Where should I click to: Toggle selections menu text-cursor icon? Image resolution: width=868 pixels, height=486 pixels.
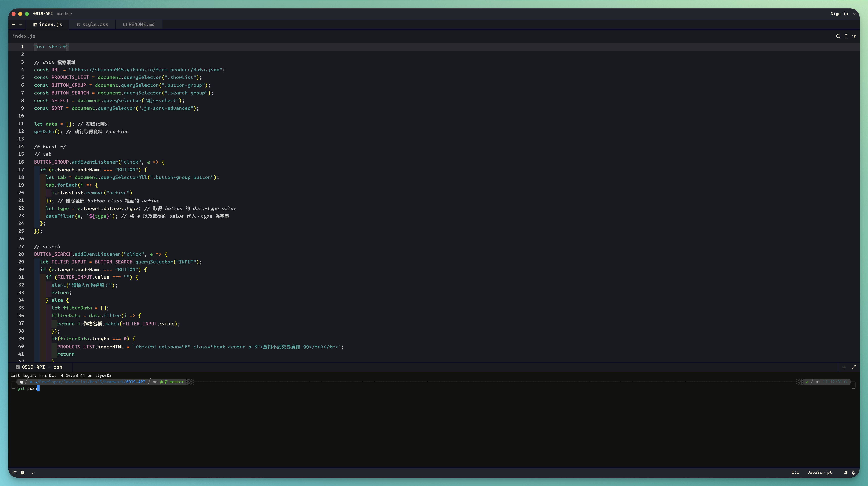pos(846,36)
